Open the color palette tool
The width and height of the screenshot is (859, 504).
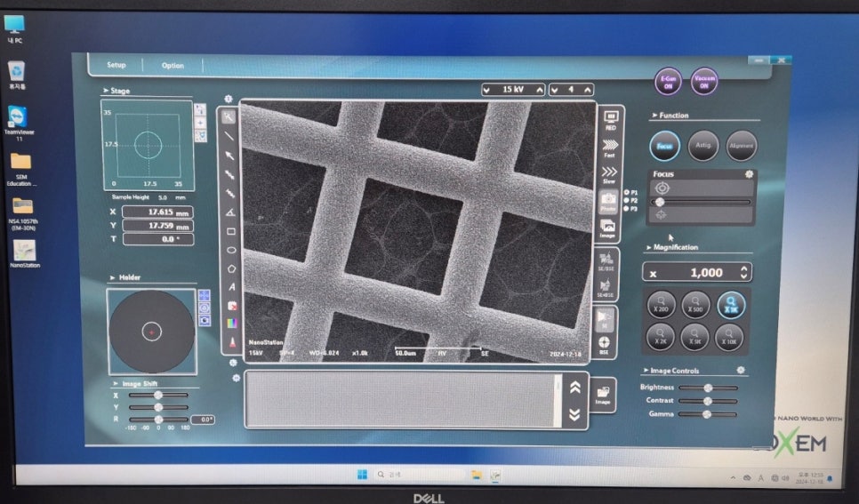pyautogui.click(x=232, y=324)
